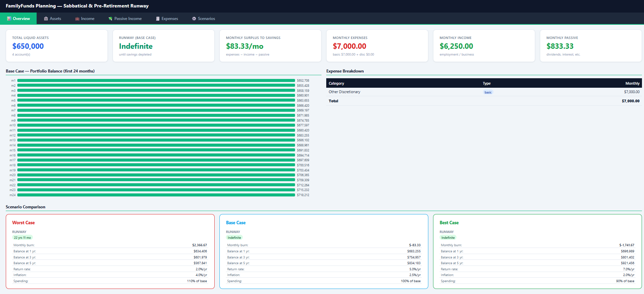
Task: Click the Worst Case scenario title
Action: tap(23, 223)
